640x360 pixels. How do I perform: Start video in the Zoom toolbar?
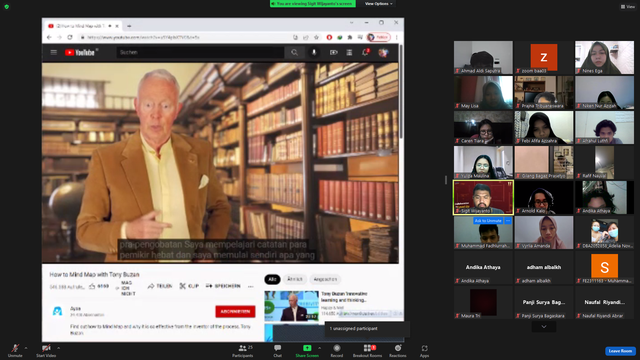46,350
